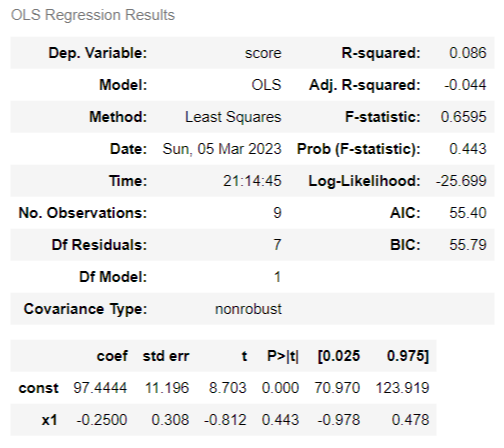Click the dependent variable value 'score'

[263, 53]
